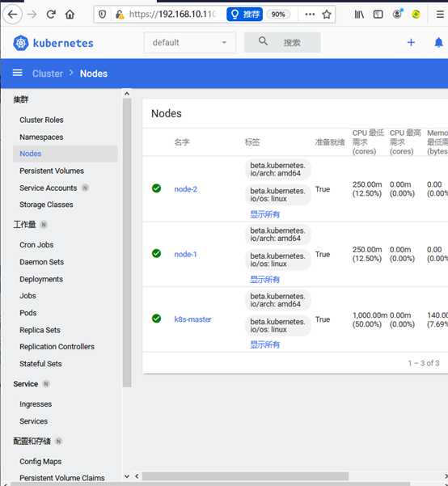The image size is (448, 486).
Task: Click the insecure connection lock warning icon
Action: pos(120,15)
